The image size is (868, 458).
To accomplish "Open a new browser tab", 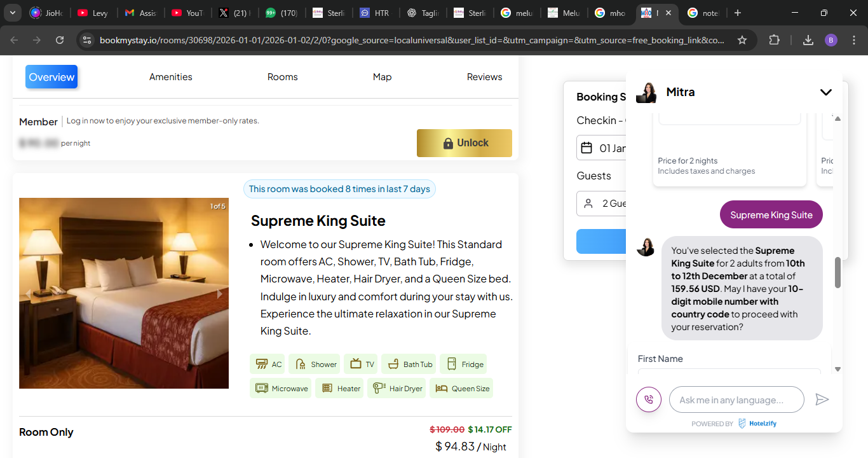I will click(737, 13).
